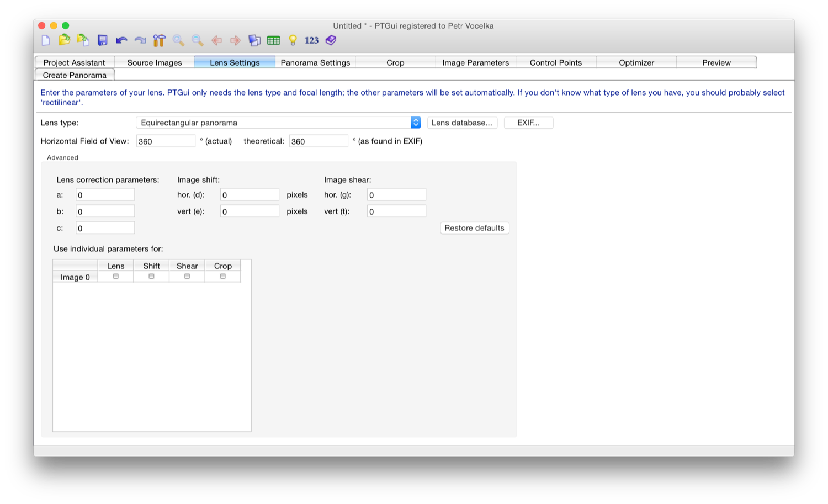Screen dimensions: 828x504
Task: Toggle the Shift checkbox for Image 0
Action: pos(151,277)
